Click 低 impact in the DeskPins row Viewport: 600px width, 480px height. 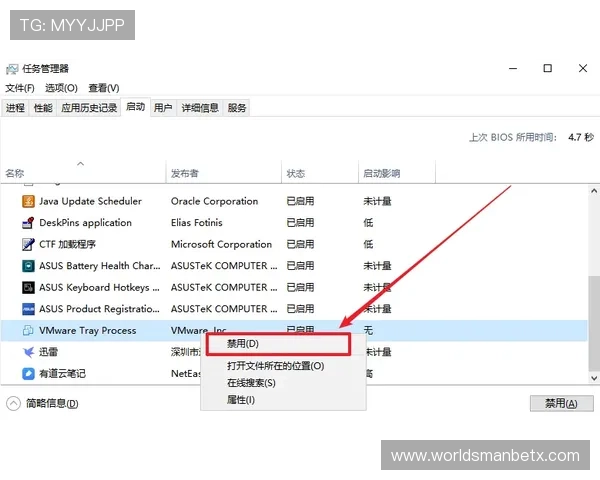pos(368,223)
